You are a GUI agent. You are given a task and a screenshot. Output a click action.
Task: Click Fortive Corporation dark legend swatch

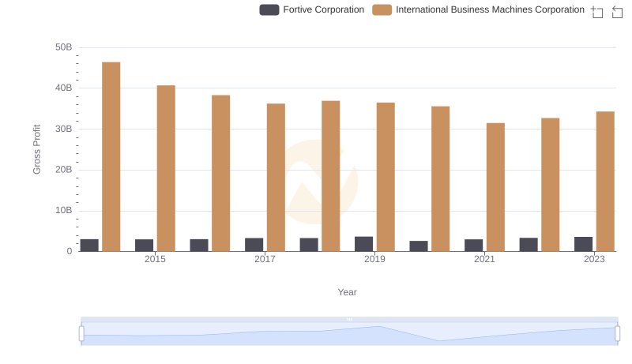coord(269,9)
